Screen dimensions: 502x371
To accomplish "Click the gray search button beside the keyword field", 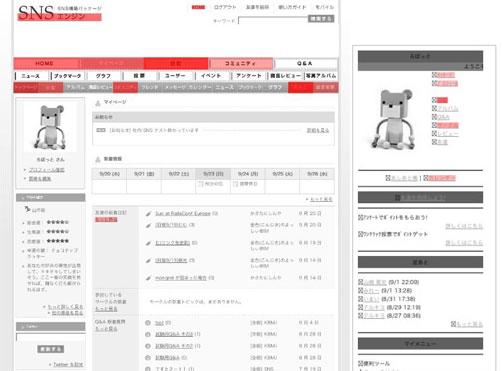I will click(321, 19).
